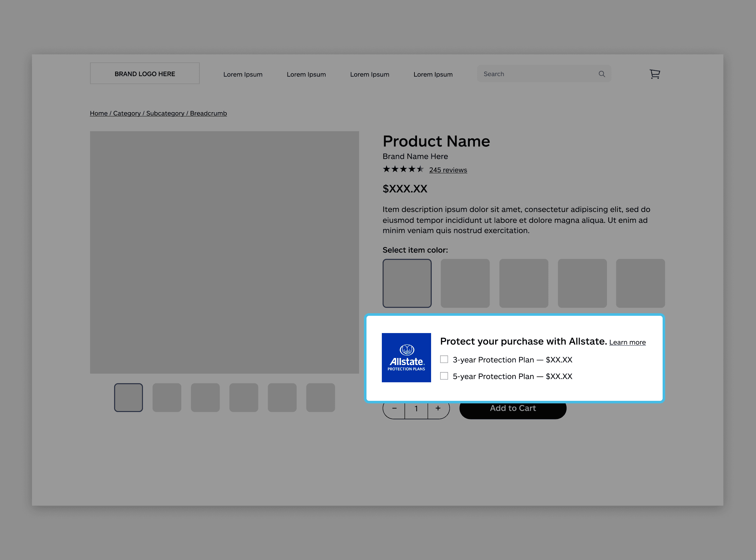Click the Allstate Protection Plans logo
The height and width of the screenshot is (560, 756).
406,358
